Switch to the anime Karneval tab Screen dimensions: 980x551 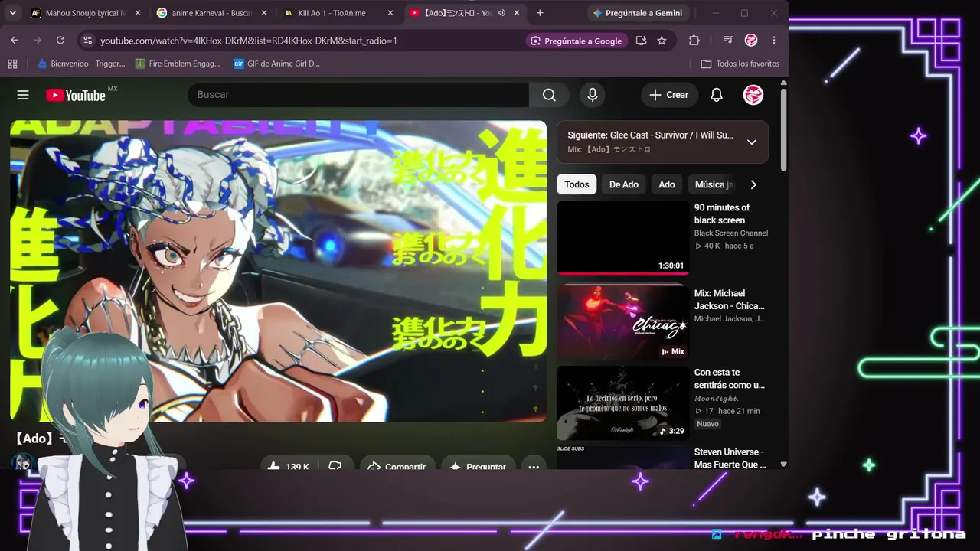[x=211, y=13]
